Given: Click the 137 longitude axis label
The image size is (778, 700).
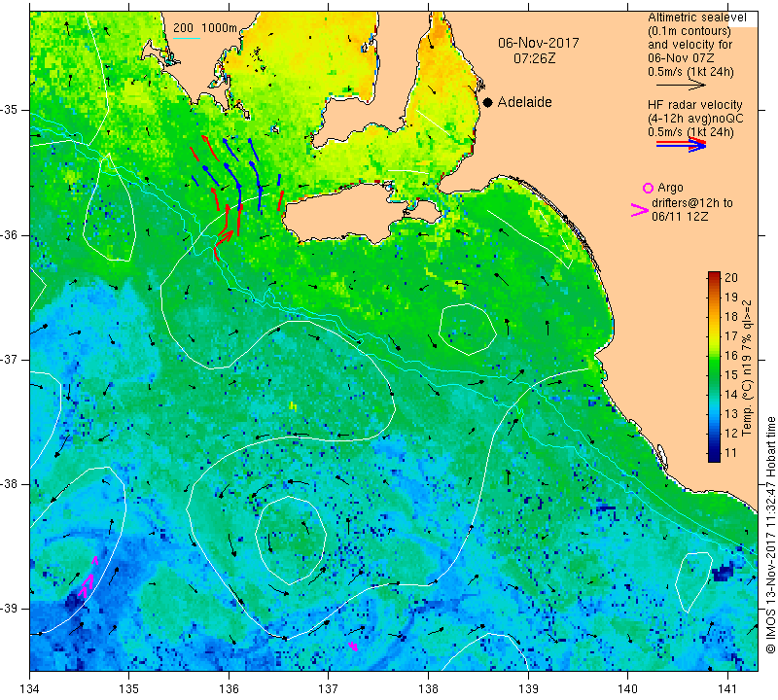Looking at the screenshot, I should pos(329,688).
